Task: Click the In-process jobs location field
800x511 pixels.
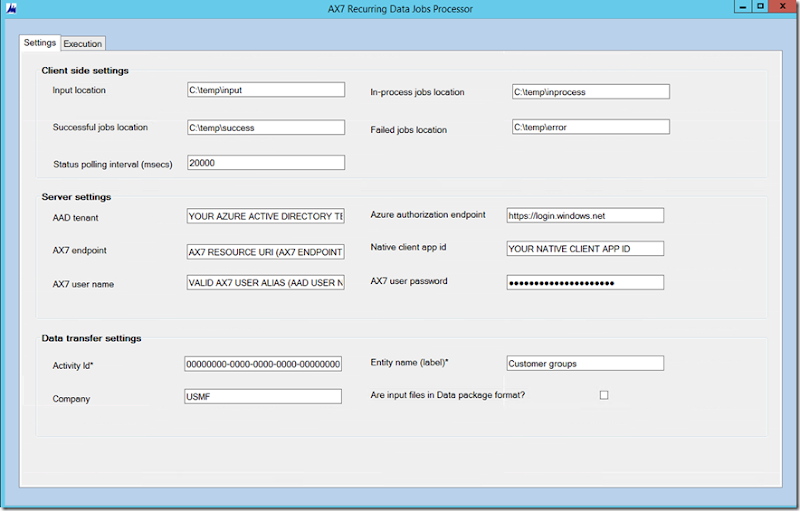Action: tap(591, 92)
